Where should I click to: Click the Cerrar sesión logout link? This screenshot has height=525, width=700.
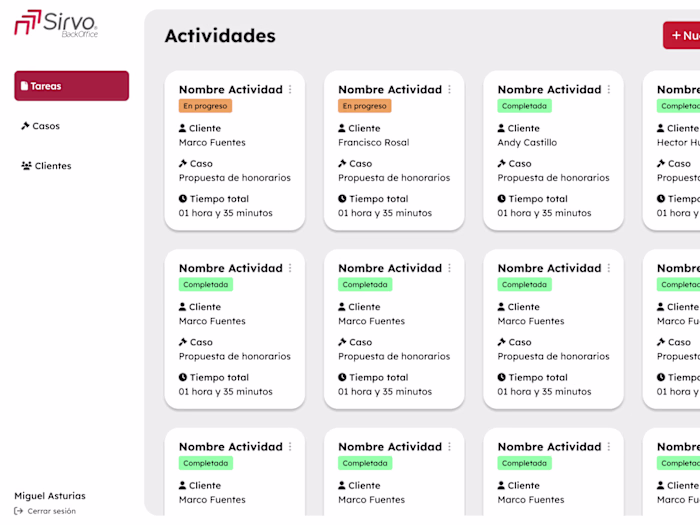(50, 511)
